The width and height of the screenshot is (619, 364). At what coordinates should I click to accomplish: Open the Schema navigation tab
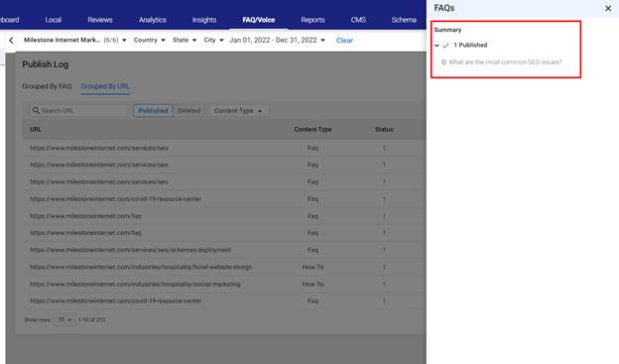(x=404, y=20)
